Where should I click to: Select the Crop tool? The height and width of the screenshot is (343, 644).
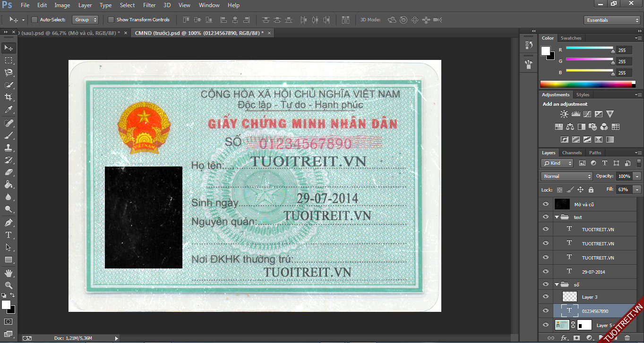[9, 97]
